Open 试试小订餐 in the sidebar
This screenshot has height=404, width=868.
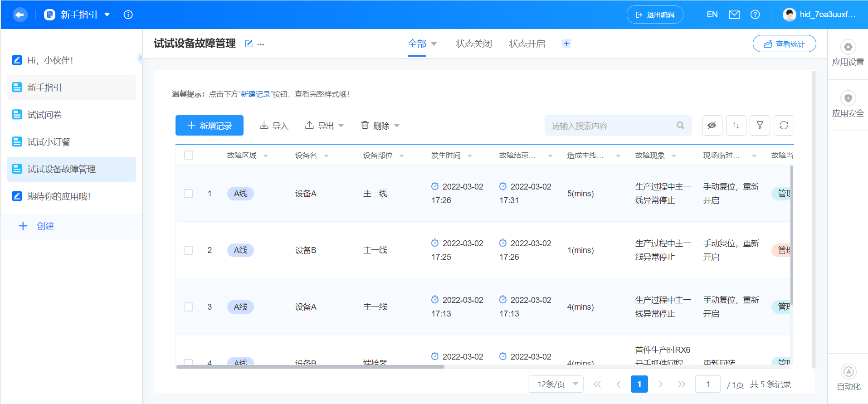(72, 142)
